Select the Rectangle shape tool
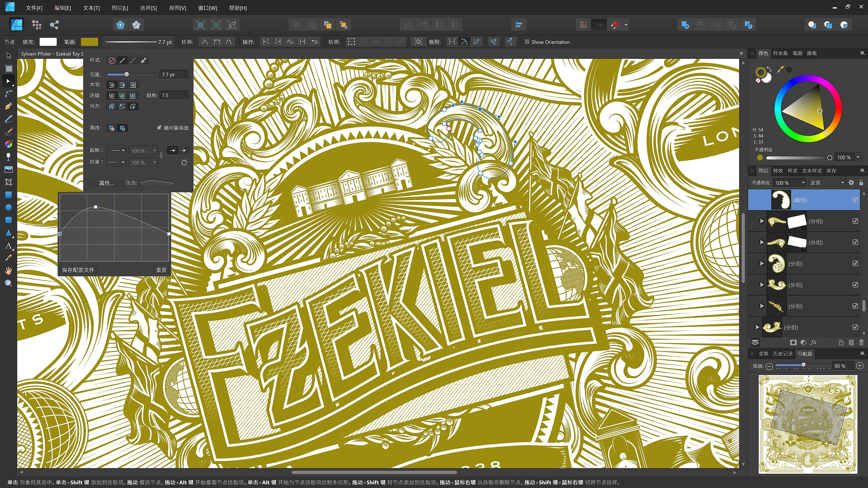Image resolution: width=868 pixels, height=488 pixels. (9, 195)
